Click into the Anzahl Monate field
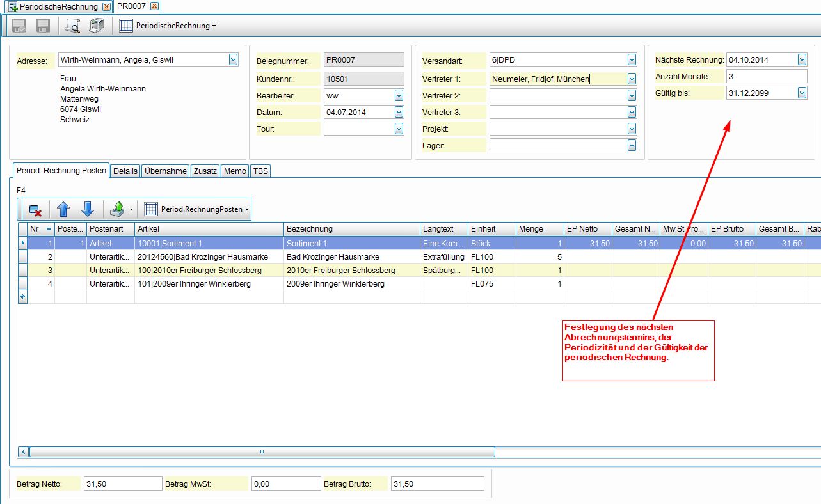 click(767, 76)
